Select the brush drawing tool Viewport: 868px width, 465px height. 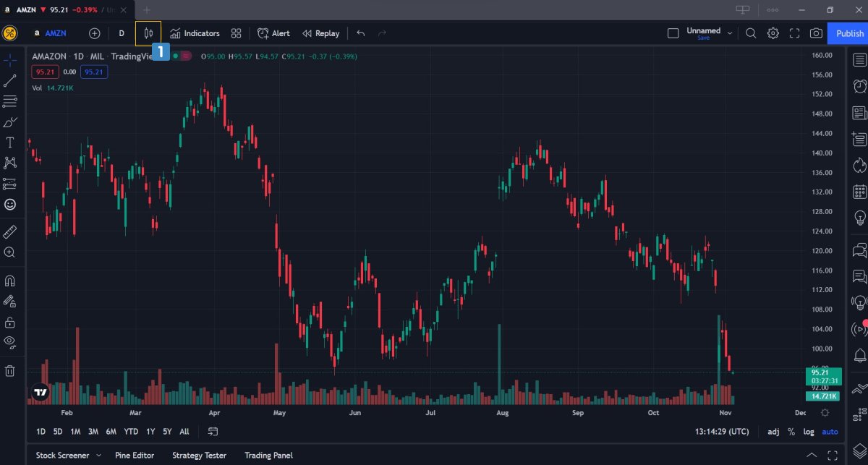10,122
